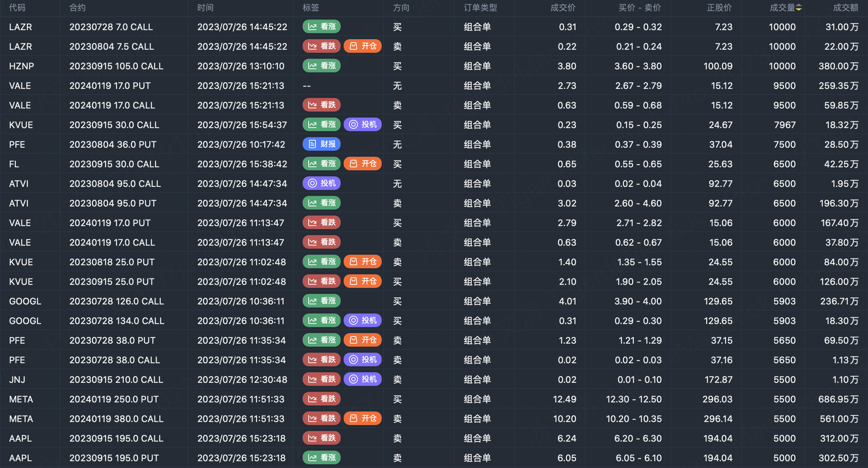868x468 pixels.
Task: Click 看涨 tag in GOOGL 126.0 CALL row
Action: point(321,301)
